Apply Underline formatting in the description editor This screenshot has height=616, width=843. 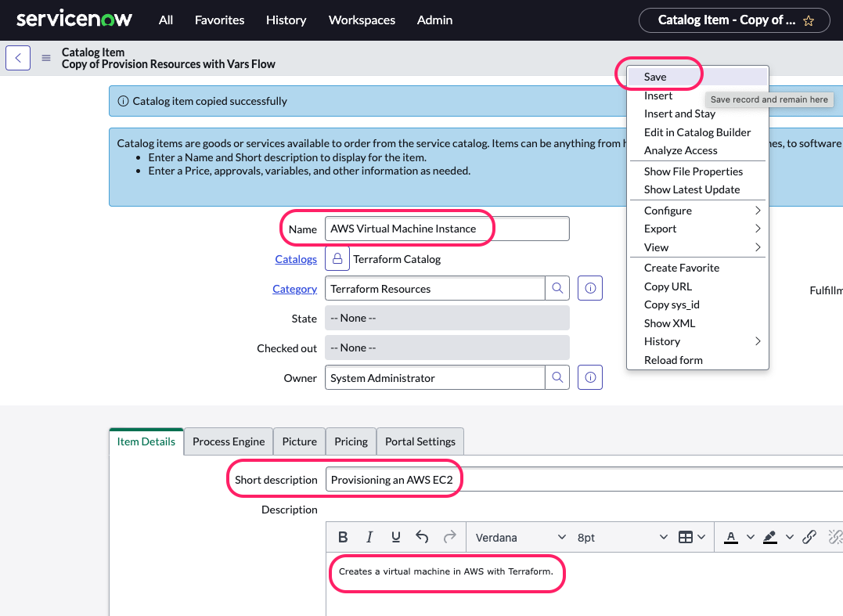pyautogui.click(x=395, y=537)
